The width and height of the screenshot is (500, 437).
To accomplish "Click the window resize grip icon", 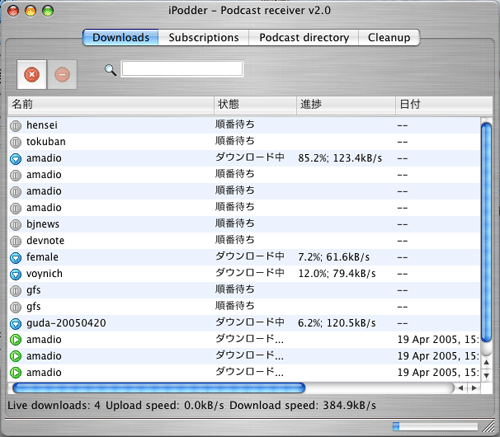I will (x=488, y=426).
